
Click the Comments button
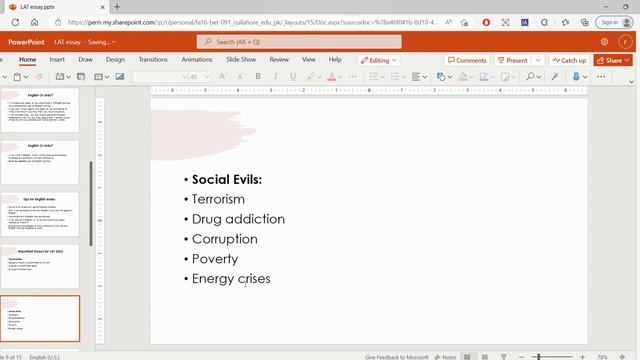point(467,60)
